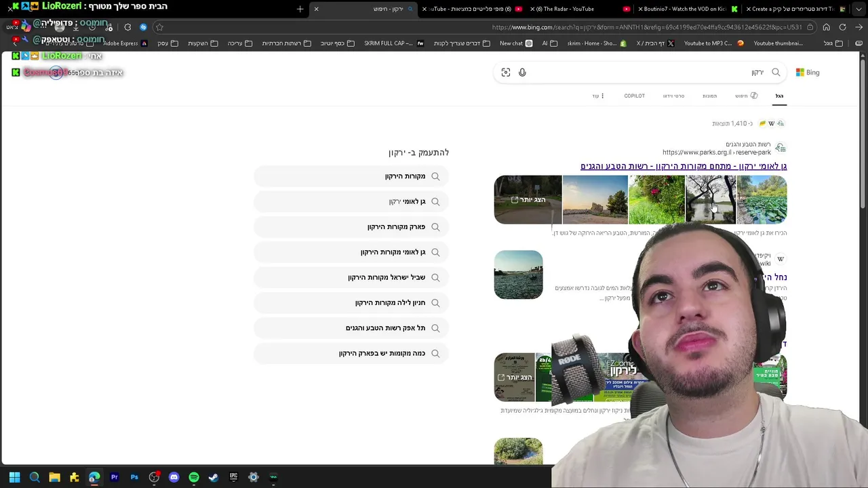This screenshot has height=488, width=868.
Task: Open the gear Settings app in taskbar
Action: coord(254,477)
